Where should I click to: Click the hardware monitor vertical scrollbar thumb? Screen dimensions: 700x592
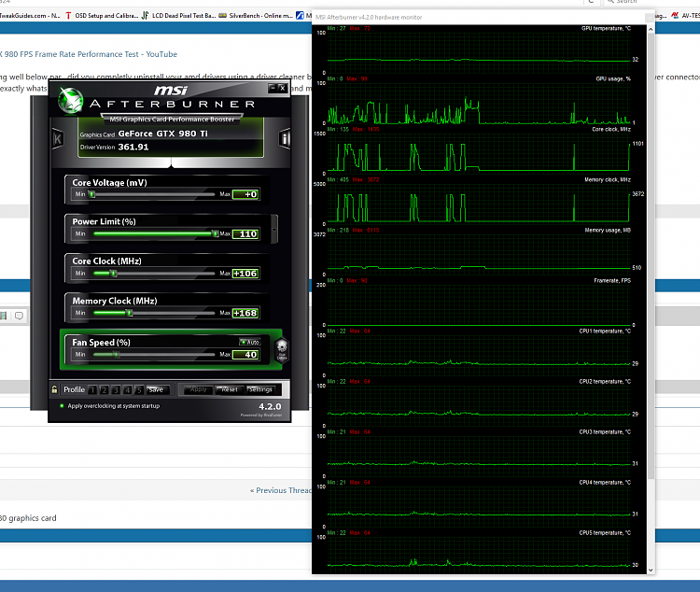click(651, 256)
